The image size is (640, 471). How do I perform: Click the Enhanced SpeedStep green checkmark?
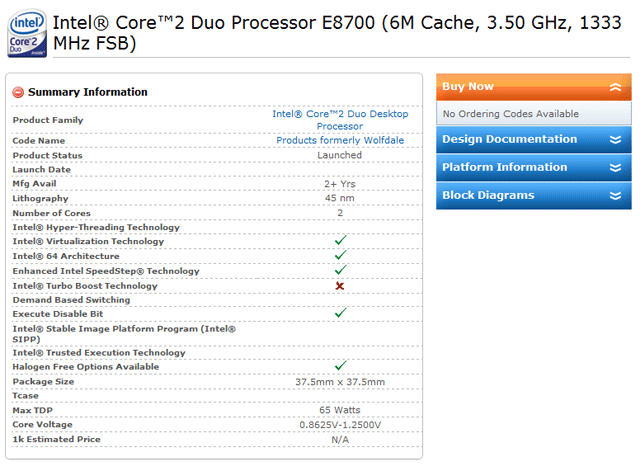pyautogui.click(x=340, y=270)
